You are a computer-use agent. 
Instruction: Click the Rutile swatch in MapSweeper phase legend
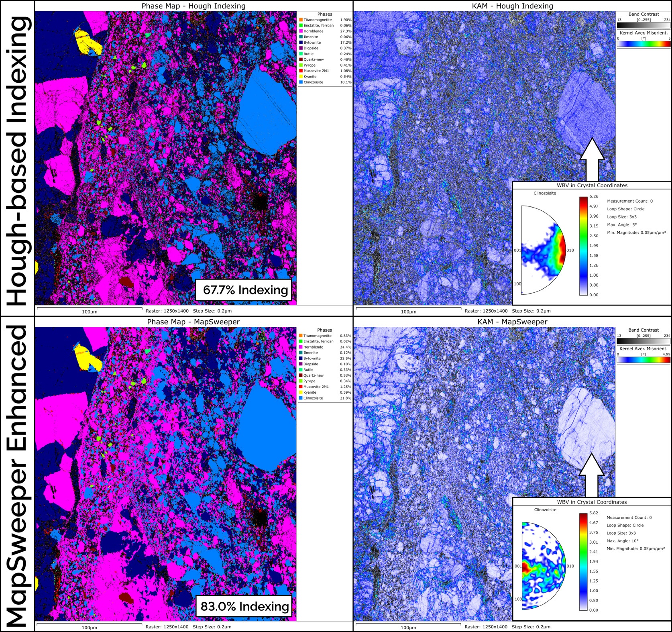301,370
